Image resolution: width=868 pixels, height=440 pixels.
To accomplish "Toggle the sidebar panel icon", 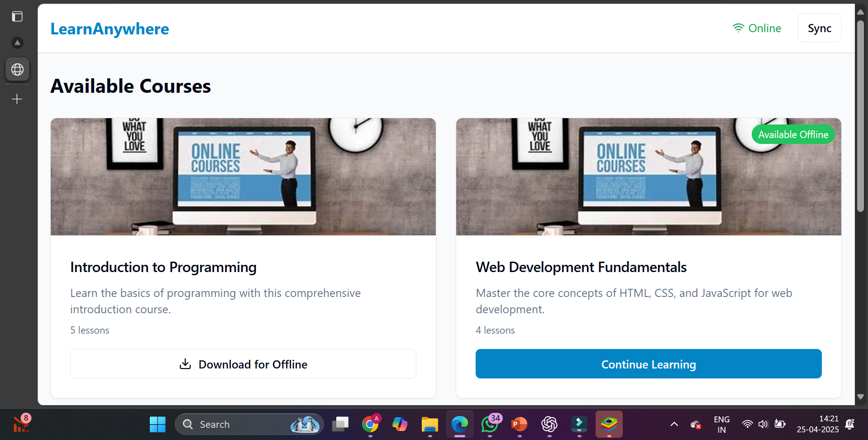I will pos(17,17).
